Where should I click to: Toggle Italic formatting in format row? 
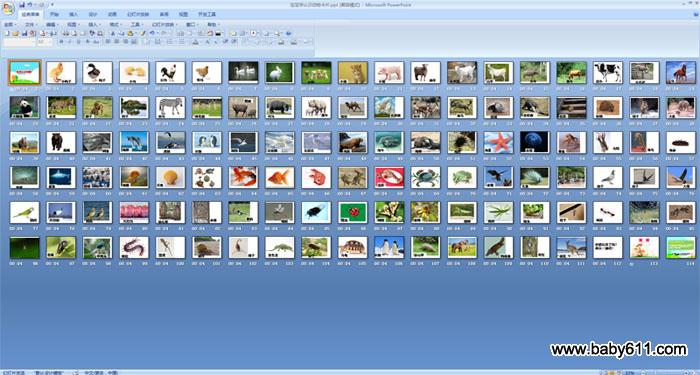coord(70,42)
